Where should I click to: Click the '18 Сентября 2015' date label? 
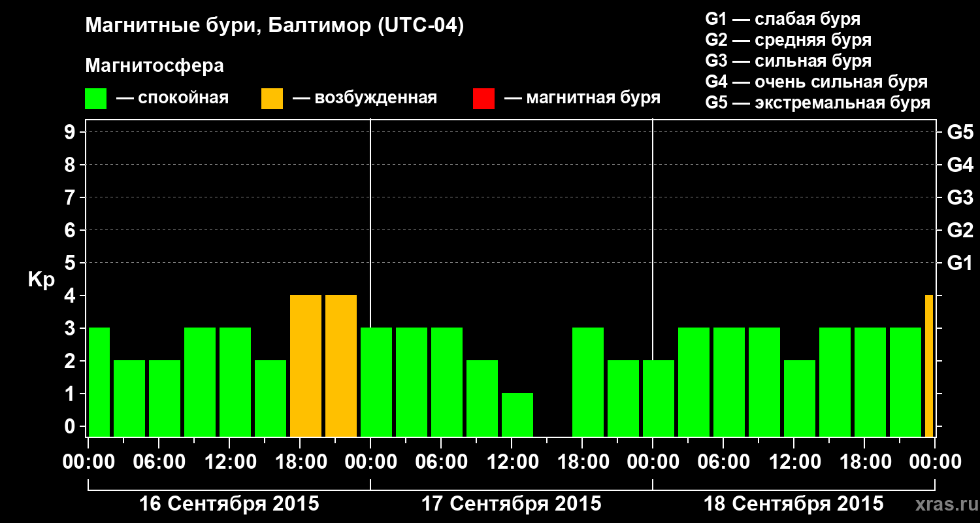794,504
